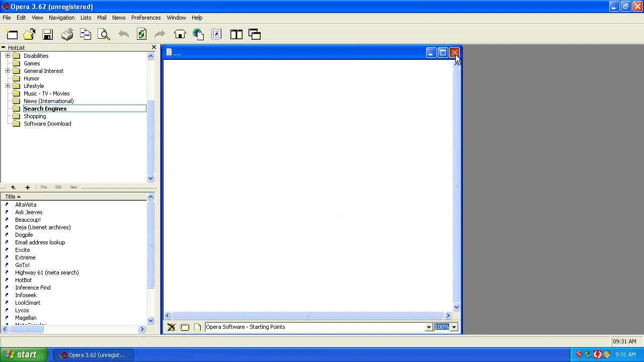
Task: Click the Find magnifier toolbar icon
Action: (104, 34)
